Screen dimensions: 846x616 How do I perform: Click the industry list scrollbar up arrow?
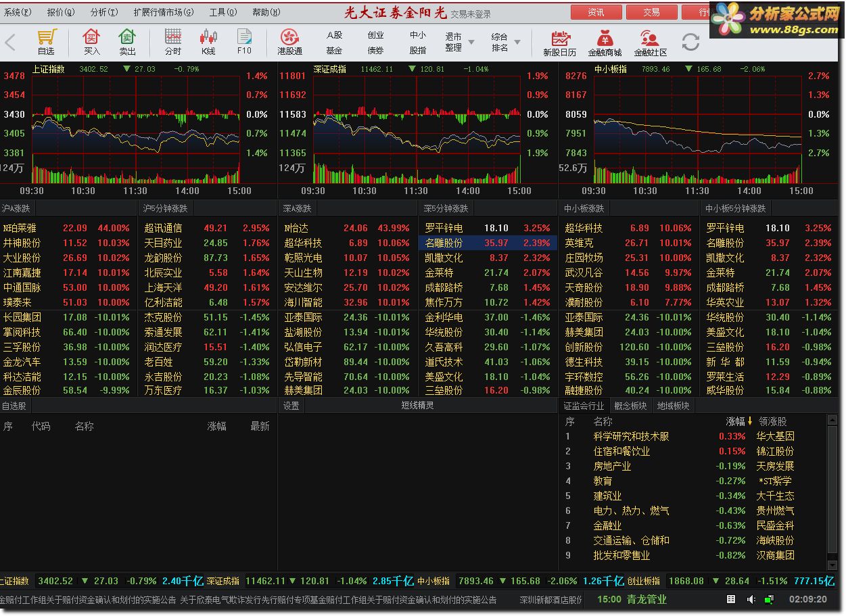[x=832, y=420]
